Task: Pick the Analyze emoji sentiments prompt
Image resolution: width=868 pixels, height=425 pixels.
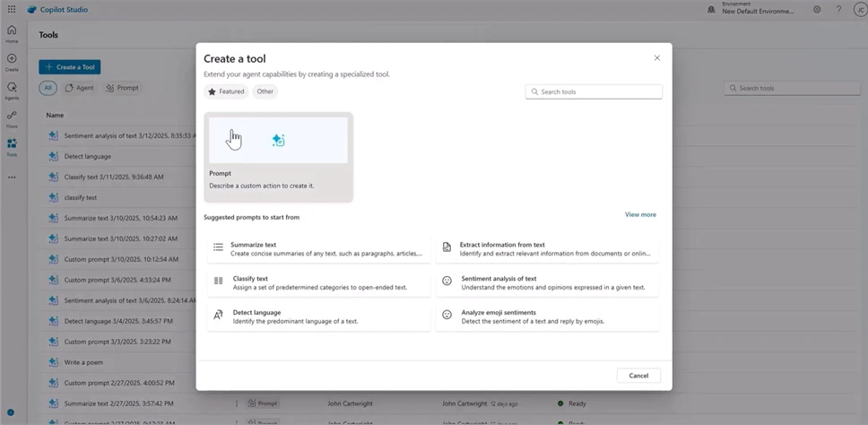Action: click(x=547, y=317)
